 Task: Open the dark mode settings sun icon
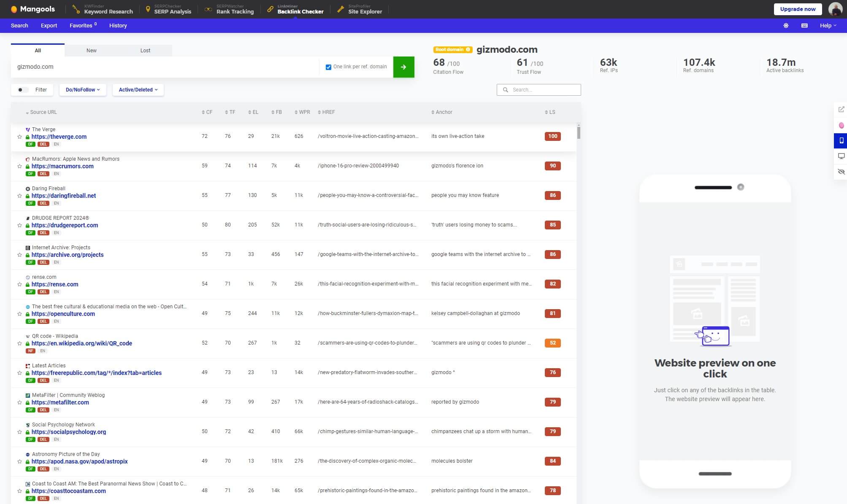(x=785, y=26)
